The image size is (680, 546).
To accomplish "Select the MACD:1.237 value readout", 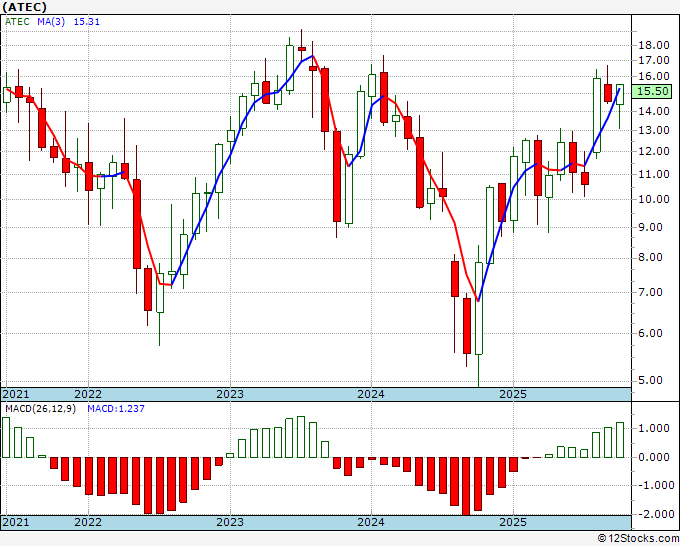I will click(x=116, y=409).
